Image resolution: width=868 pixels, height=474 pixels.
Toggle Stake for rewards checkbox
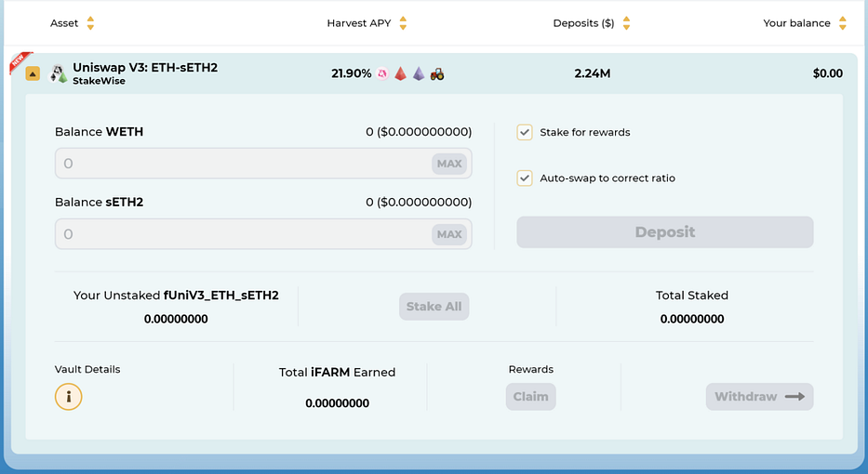tap(524, 132)
